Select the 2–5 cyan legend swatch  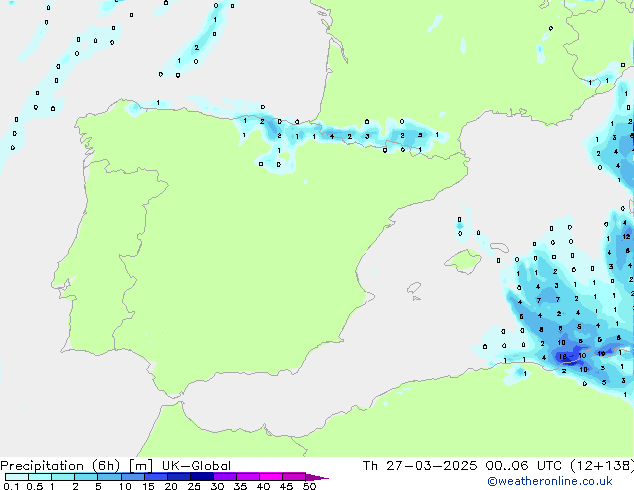pos(86,477)
